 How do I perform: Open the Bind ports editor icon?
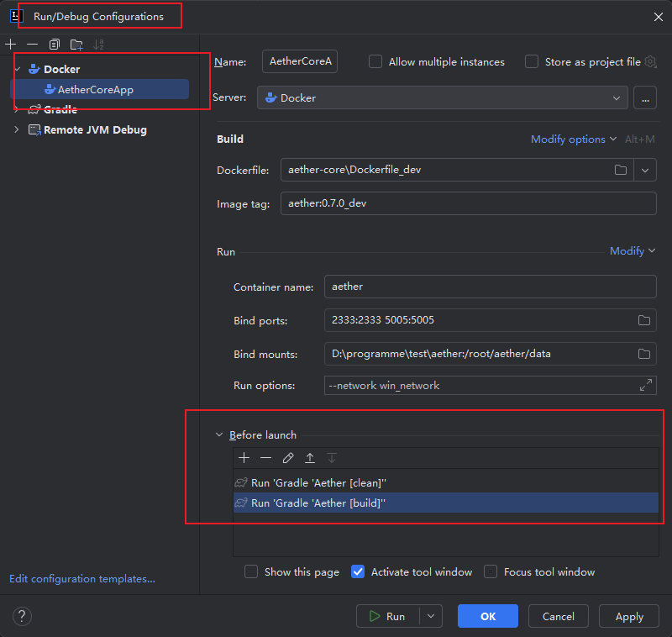(644, 320)
